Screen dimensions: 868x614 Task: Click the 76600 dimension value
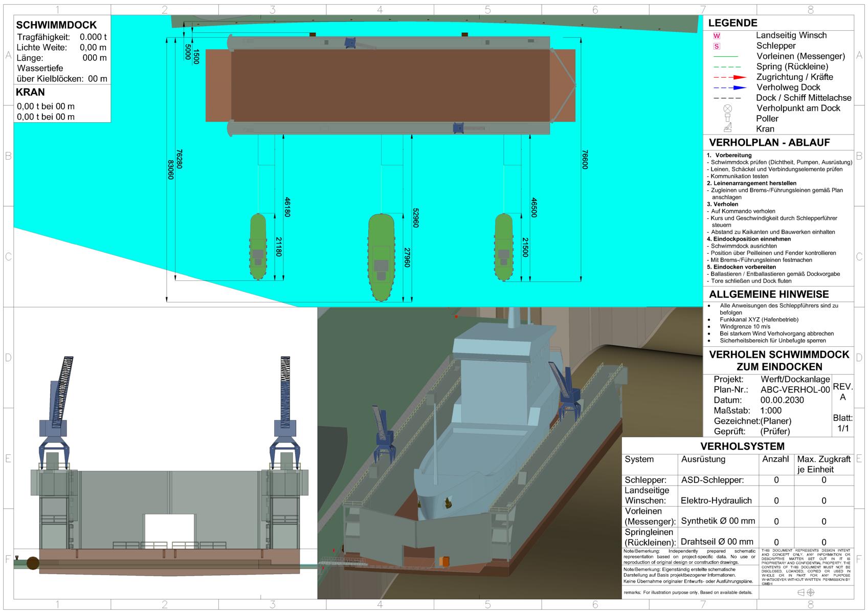coord(585,160)
